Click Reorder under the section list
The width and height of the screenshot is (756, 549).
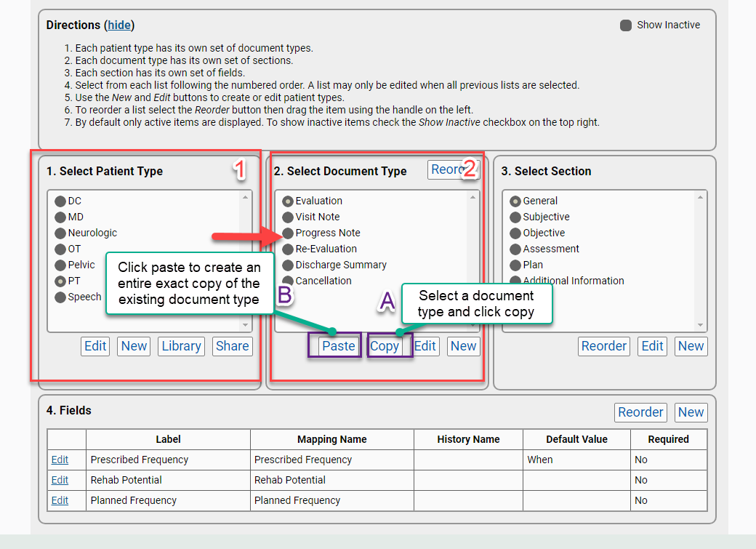click(x=603, y=346)
